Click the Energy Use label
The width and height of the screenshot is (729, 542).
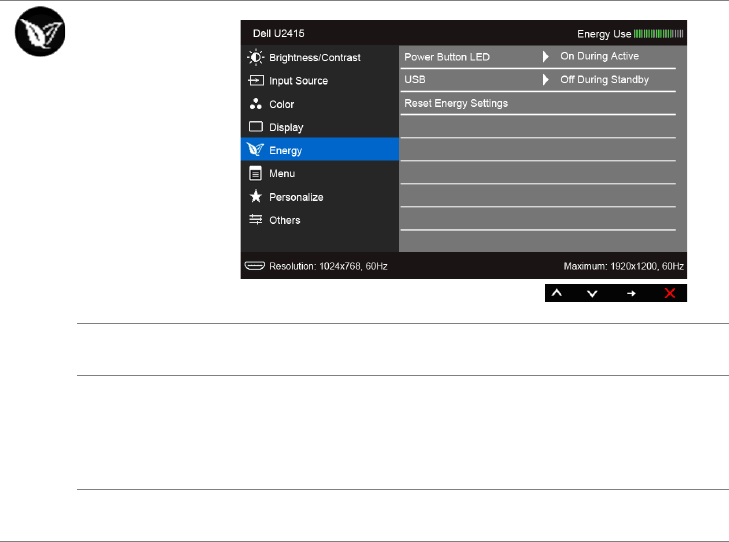604,34
